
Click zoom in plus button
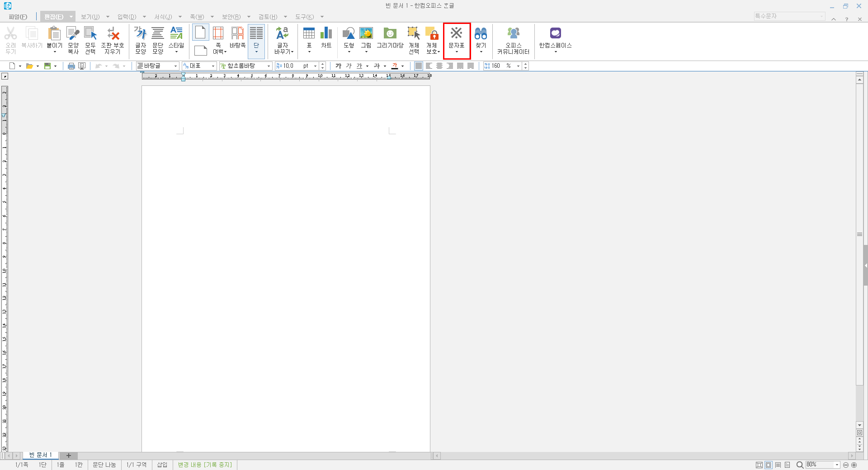click(854, 465)
